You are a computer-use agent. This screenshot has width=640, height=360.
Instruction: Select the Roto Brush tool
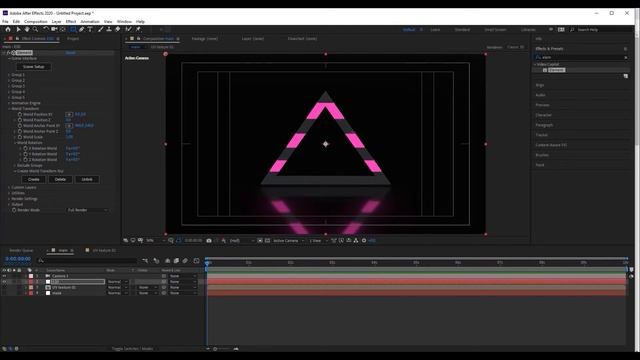[129, 29]
